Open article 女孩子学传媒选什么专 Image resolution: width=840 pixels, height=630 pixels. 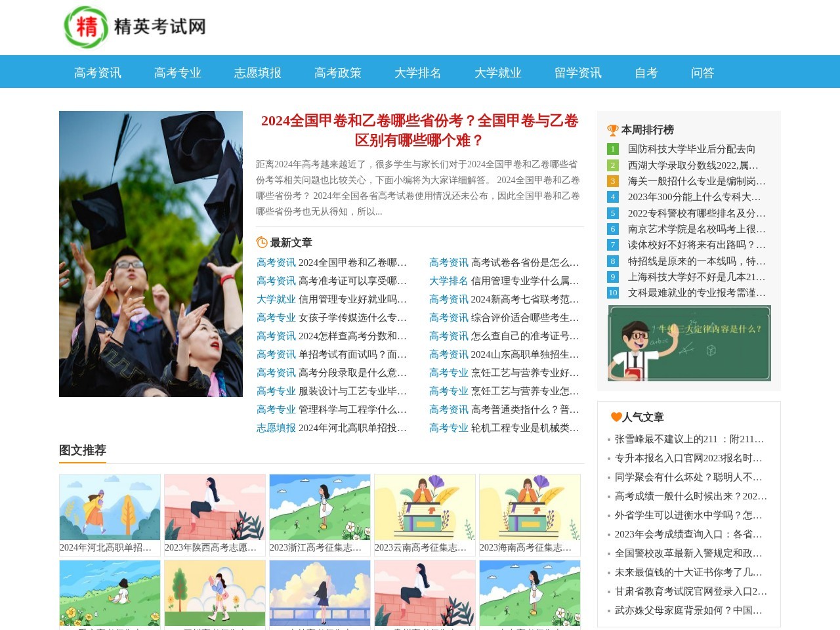(x=352, y=318)
